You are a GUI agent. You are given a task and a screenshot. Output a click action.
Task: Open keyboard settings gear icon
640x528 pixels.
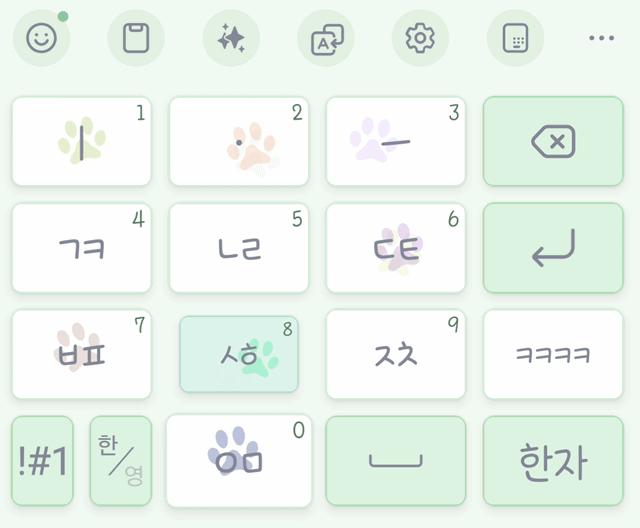(x=420, y=38)
